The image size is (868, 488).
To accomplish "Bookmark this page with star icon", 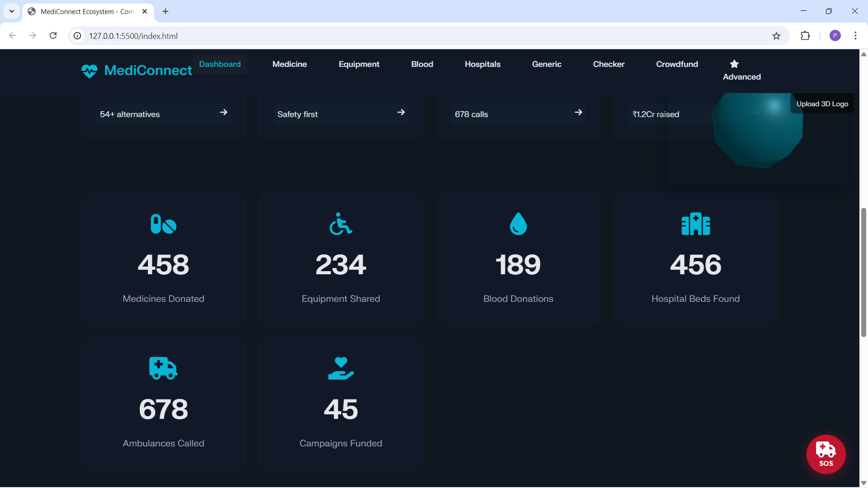I will (776, 36).
